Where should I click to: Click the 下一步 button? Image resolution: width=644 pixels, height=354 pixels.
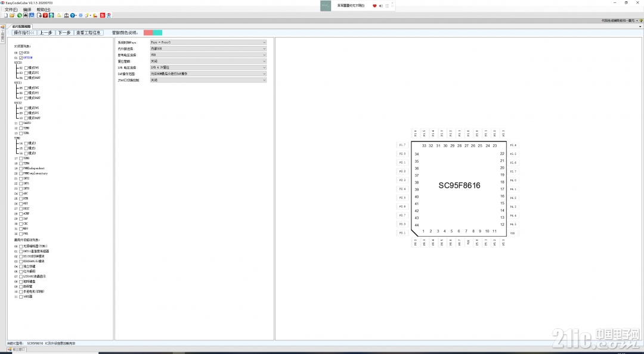64,33
